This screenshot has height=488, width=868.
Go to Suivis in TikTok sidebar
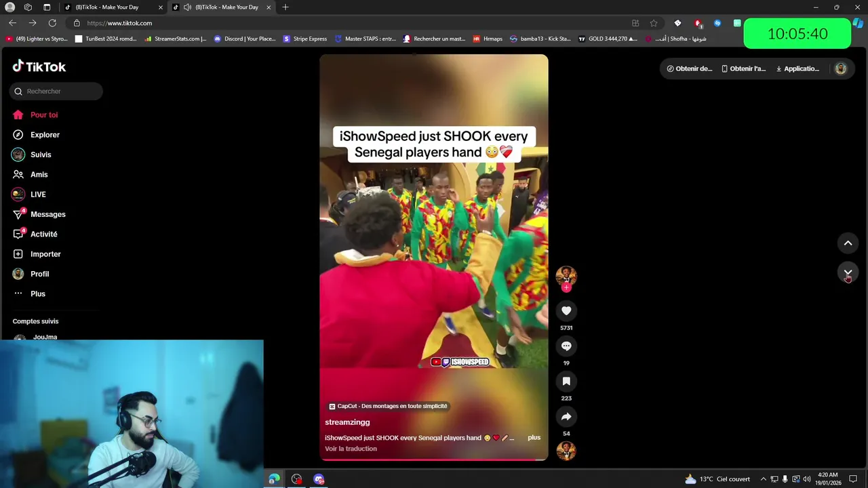click(32, 155)
